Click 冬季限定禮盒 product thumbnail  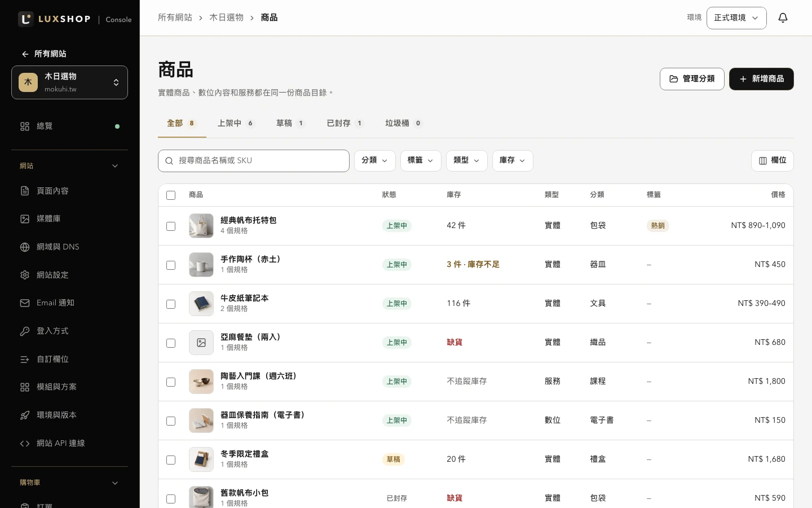[201, 459]
